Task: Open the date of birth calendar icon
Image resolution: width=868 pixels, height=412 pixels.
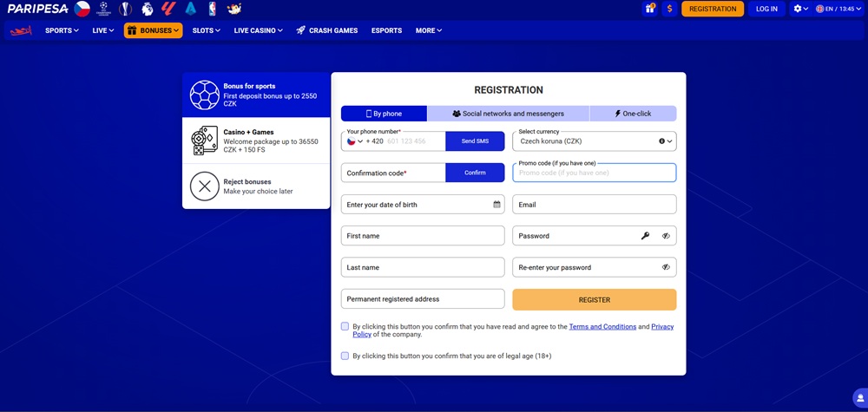Action: 496,205
